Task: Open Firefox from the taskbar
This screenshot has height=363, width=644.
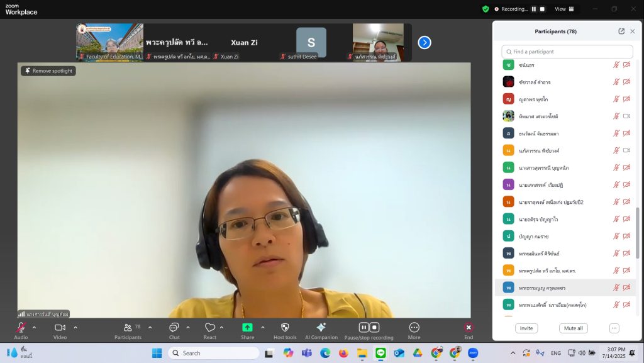Action: point(343,353)
